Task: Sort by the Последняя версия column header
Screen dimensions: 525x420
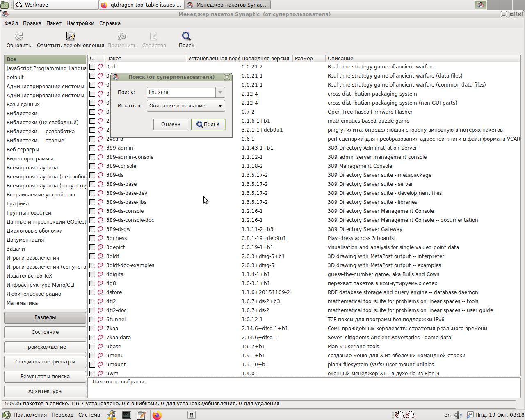Action: (266, 59)
